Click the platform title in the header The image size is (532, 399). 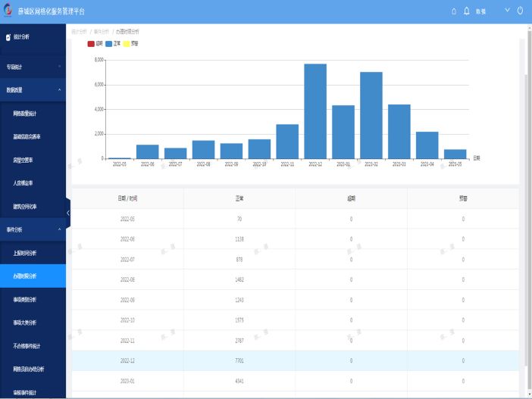[x=52, y=11]
